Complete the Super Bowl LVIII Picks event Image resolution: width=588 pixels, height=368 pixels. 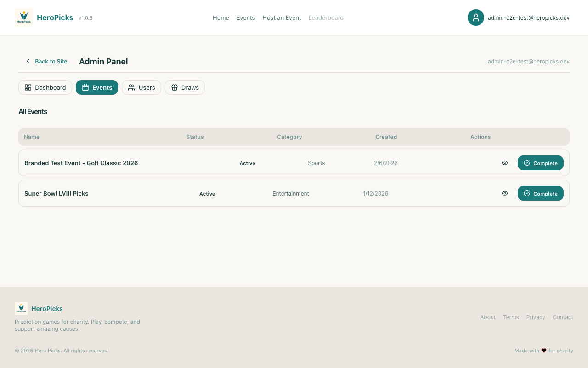tap(540, 193)
